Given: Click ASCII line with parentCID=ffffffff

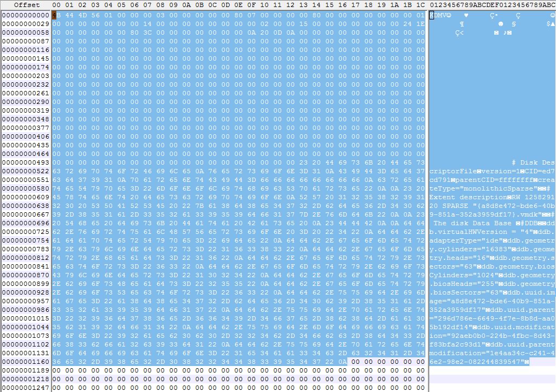Looking at the screenshot, I should [492, 180].
